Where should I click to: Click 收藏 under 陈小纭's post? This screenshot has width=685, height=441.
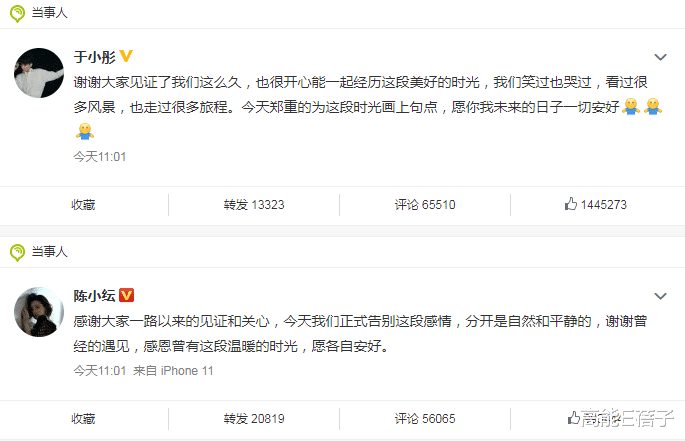point(83,419)
